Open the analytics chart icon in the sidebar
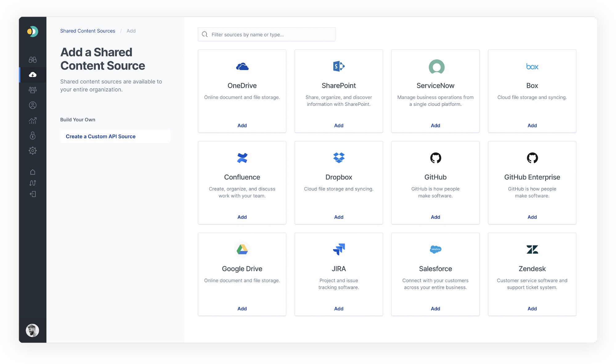 [x=33, y=121]
